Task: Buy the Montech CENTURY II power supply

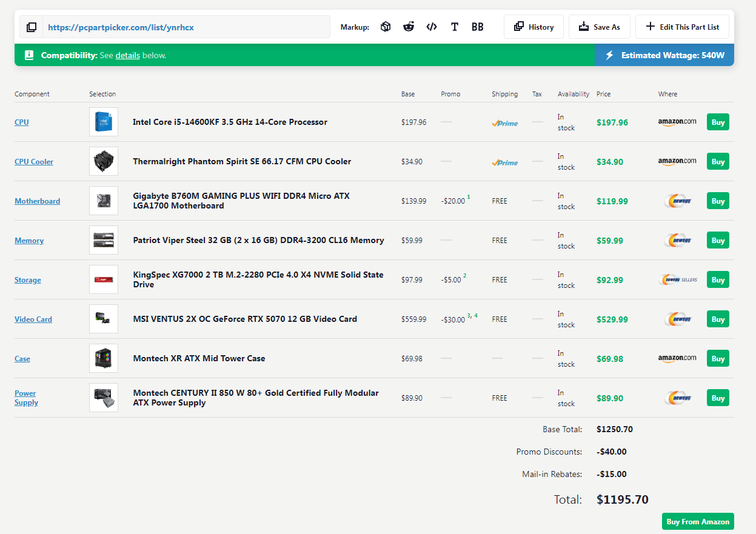Action: click(718, 398)
